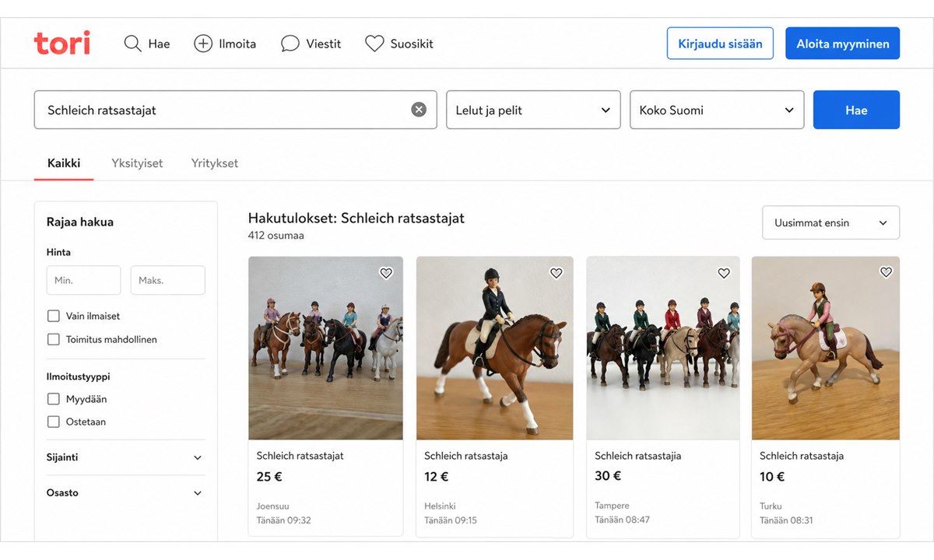Click the Hae text in header
Screen dimensions: 934x560
(x=159, y=44)
